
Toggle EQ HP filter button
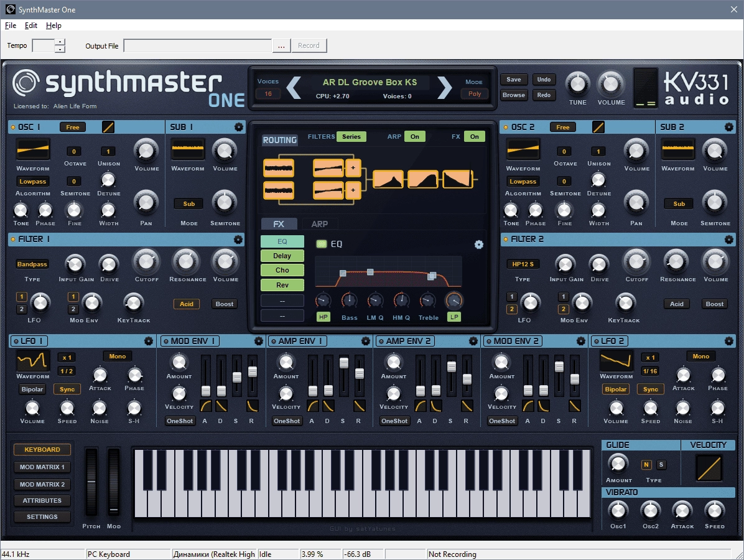(323, 317)
